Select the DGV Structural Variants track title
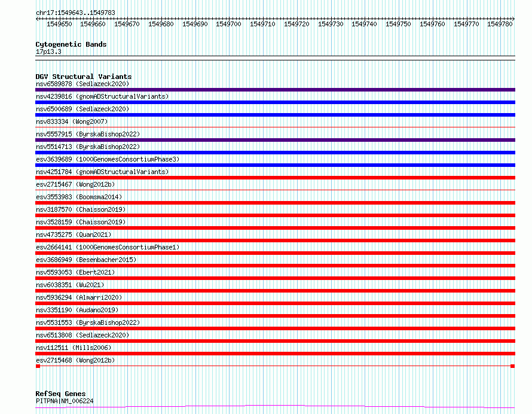The height and width of the screenshot is (414, 532). pos(84,77)
